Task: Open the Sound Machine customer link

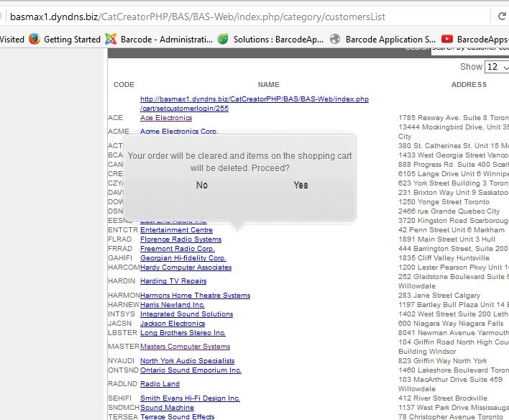Action: [x=167, y=408]
